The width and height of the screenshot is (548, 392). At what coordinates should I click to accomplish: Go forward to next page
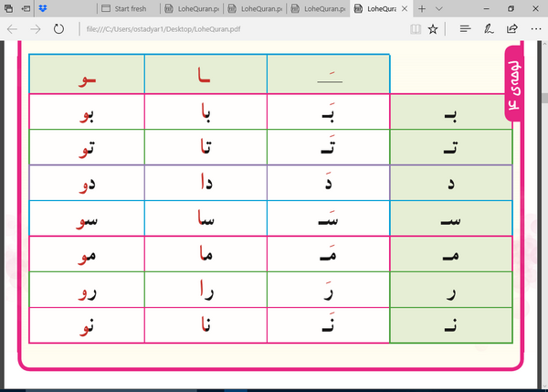click(x=36, y=29)
